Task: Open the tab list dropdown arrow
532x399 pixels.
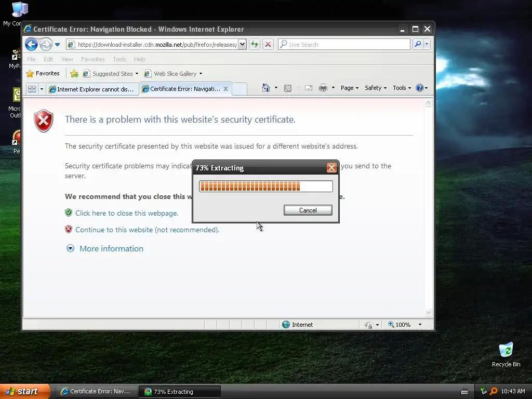Action: [x=42, y=89]
